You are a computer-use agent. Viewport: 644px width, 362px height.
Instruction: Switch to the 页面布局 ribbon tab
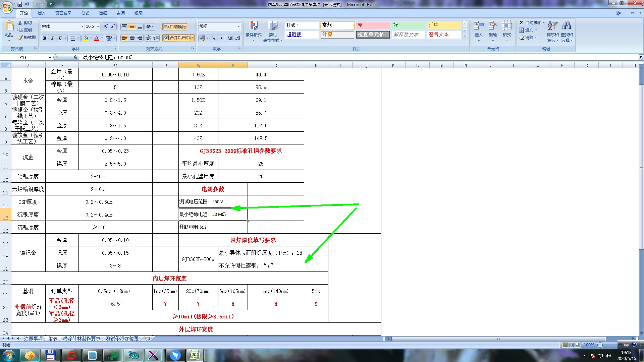click(63, 13)
